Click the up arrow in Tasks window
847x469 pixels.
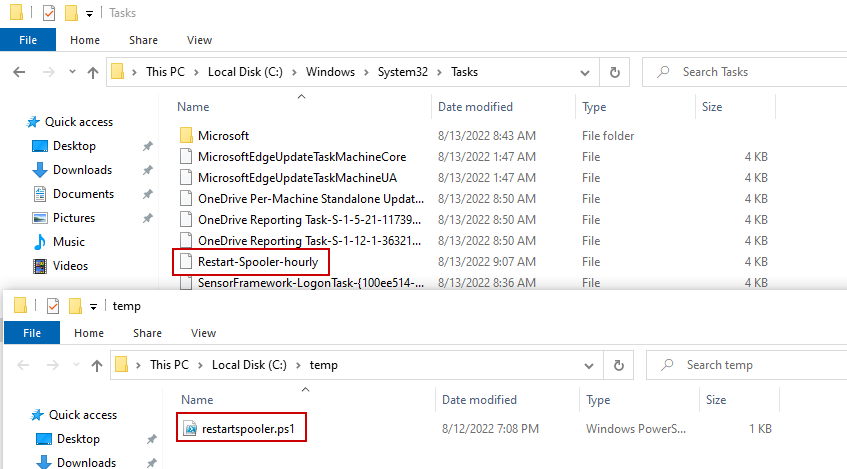click(93, 72)
